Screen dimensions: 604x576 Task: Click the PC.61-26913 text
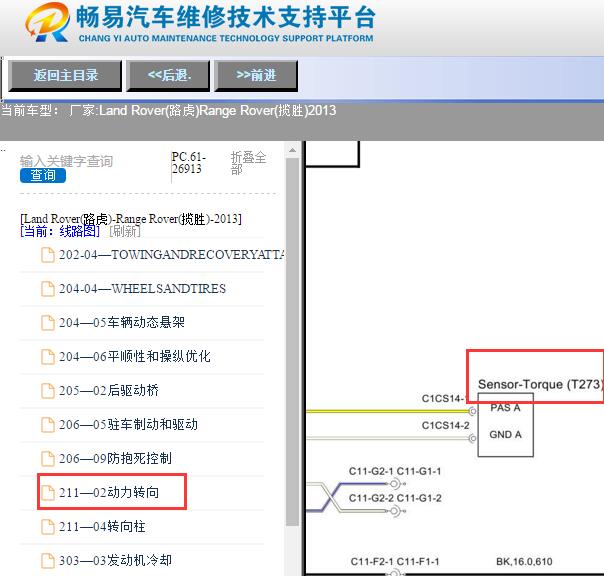pos(188,163)
